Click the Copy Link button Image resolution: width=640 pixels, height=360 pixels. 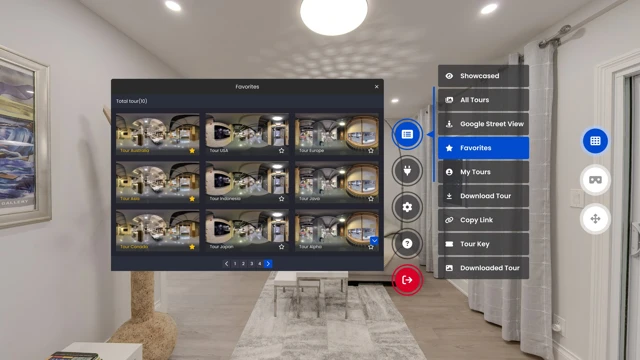pyautogui.click(x=483, y=220)
